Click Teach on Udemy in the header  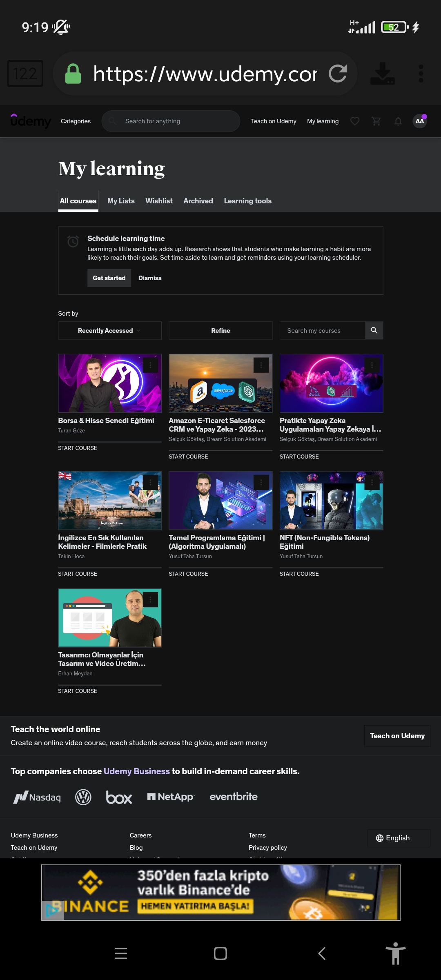click(x=274, y=121)
